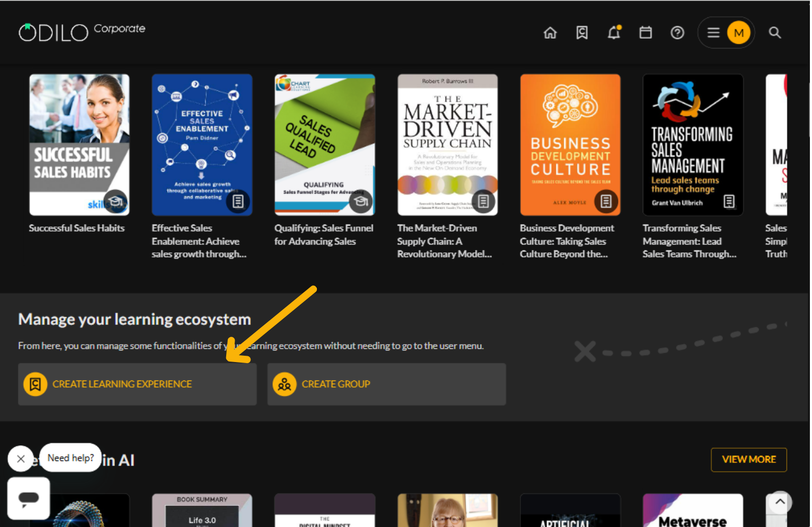Open the Successful Sales Habits cover
The width and height of the screenshot is (812, 527).
click(x=79, y=144)
